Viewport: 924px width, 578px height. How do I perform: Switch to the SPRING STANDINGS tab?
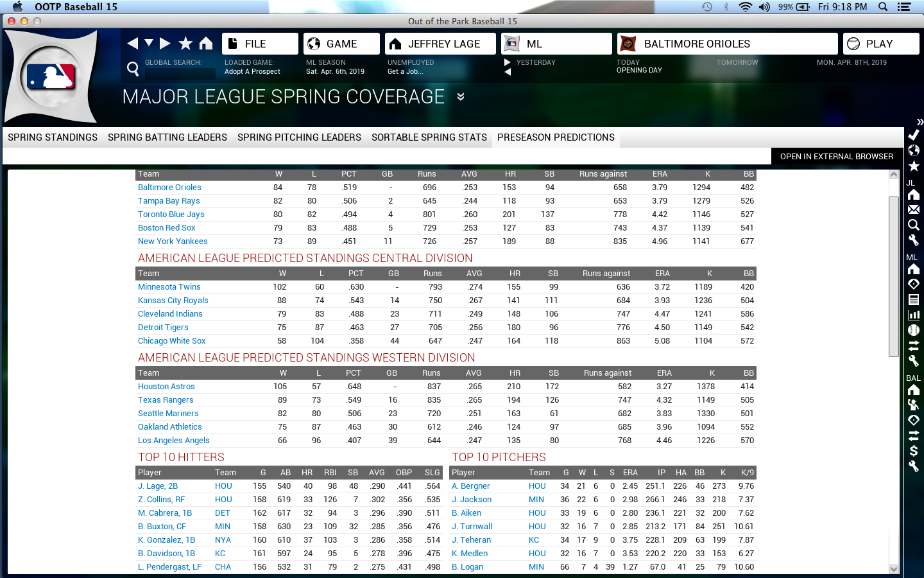tap(53, 137)
